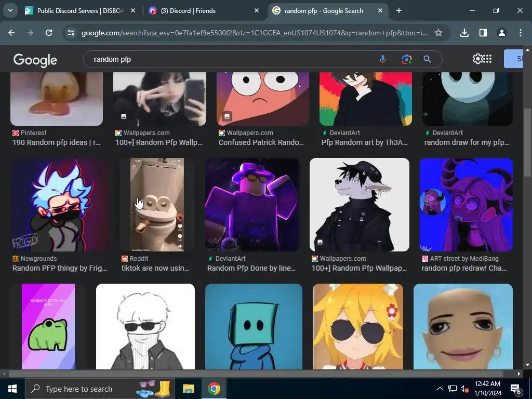
Task: Open Pfp Random art by Th3A DeviantArt link
Action: coord(364,142)
